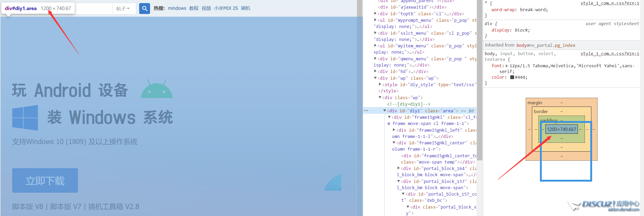Viewport: 644px width, 216px height.
Task: Click the blue magnifier search button
Action: point(145,9)
